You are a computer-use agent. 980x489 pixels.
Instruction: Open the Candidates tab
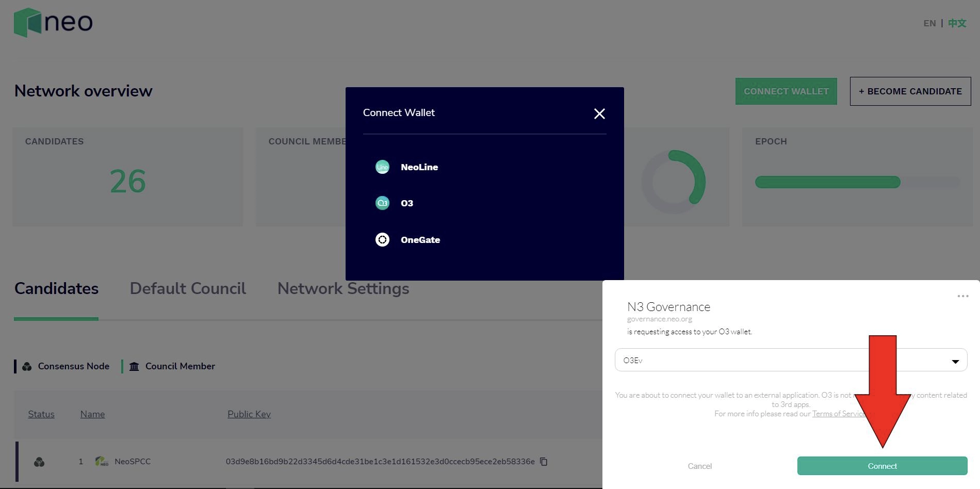(56, 288)
